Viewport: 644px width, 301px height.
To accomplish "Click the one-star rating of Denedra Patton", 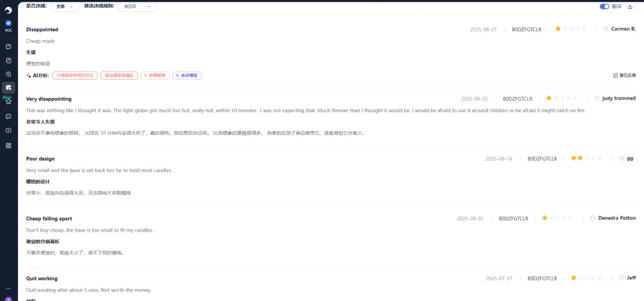I will tap(558, 218).
